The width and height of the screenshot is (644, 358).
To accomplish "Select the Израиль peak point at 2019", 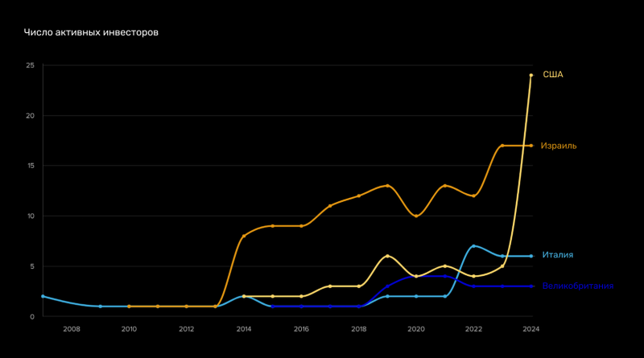I will 387,186.
